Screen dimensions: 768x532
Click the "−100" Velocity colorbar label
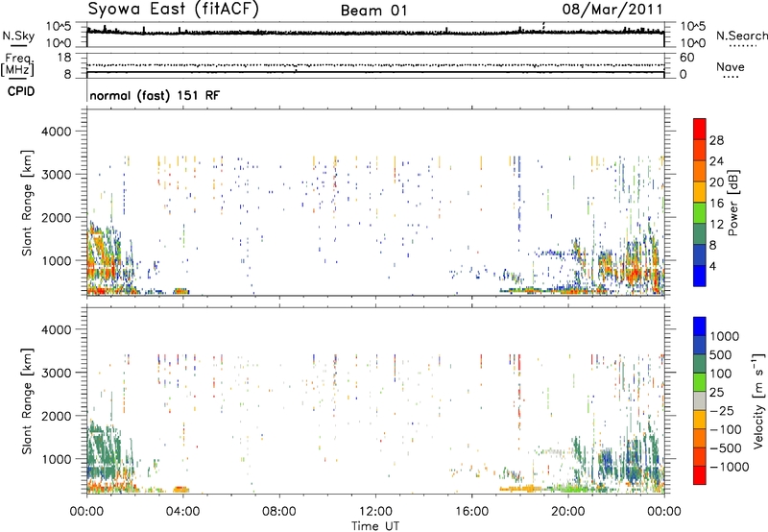[726, 429]
